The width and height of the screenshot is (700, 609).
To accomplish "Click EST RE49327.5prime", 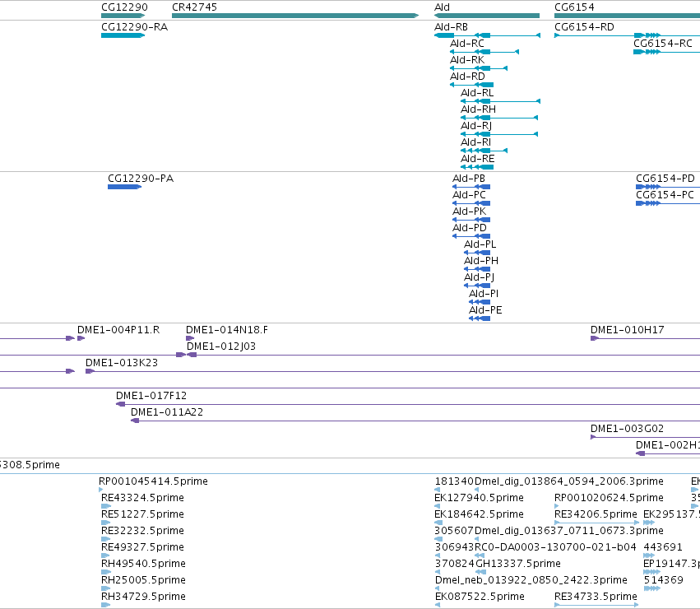I will tap(142, 547).
